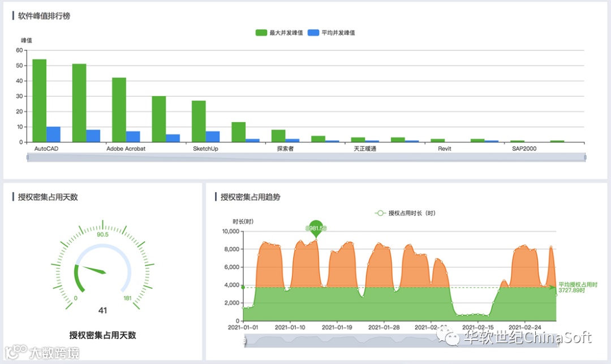This screenshot has width=611, height=364.
Task: Toggle the 授权占用时长（时）legend item
Action: [405, 213]
